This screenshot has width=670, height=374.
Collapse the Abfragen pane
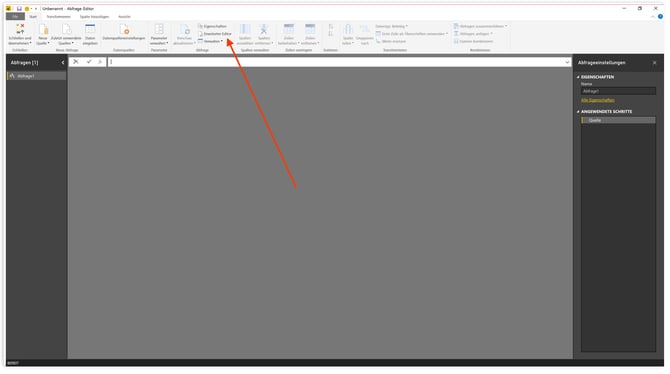[x=62, y=63]
